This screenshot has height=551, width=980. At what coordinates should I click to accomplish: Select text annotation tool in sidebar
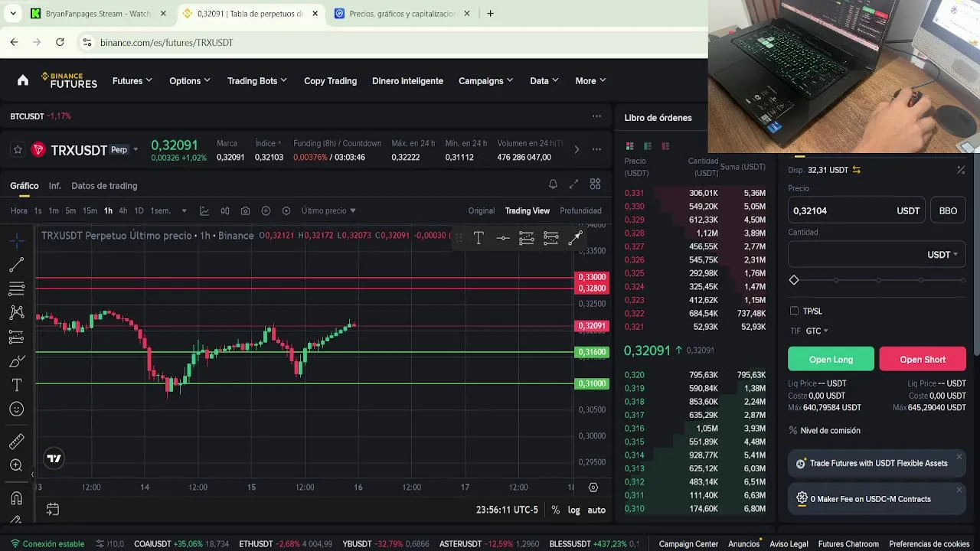pyautogui.click(x=17, y=385)
